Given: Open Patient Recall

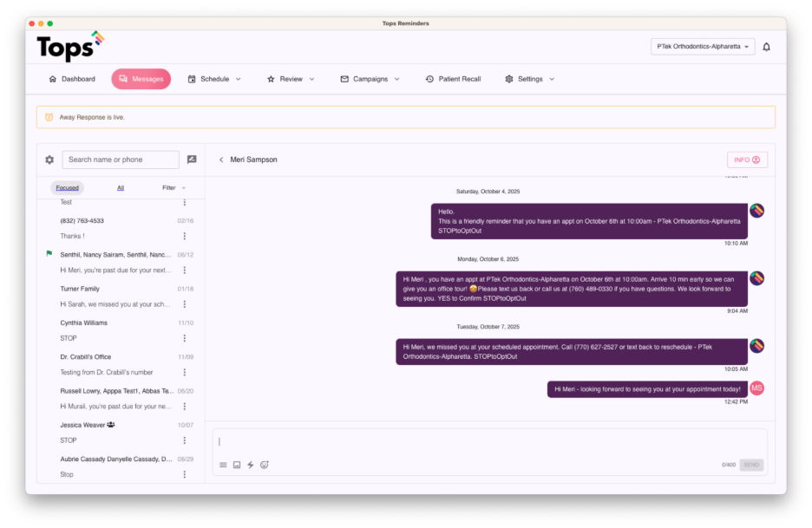Looking at the screenshot, I should coord(453,79).
